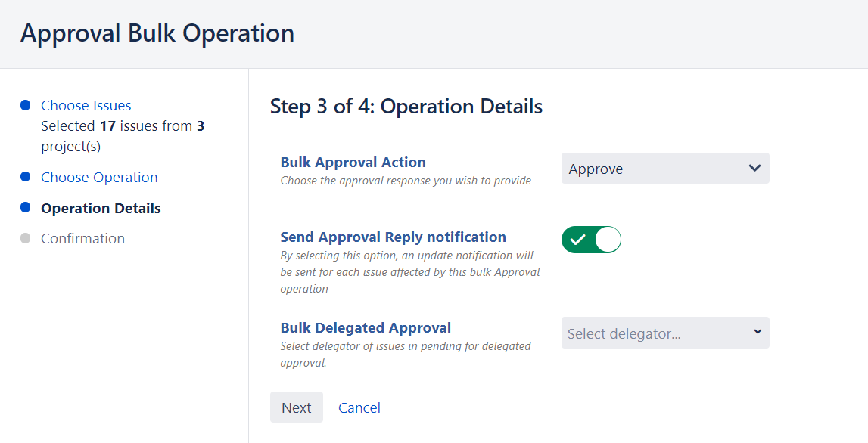Click the small arrow on Select delegator field
This screenshot has height=443, width=868.
758,332
